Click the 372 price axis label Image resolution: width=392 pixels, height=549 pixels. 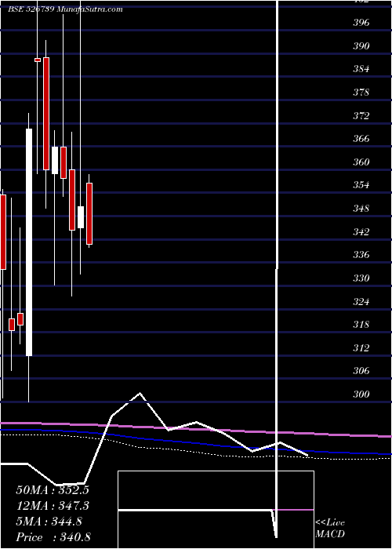pos(361,115)
